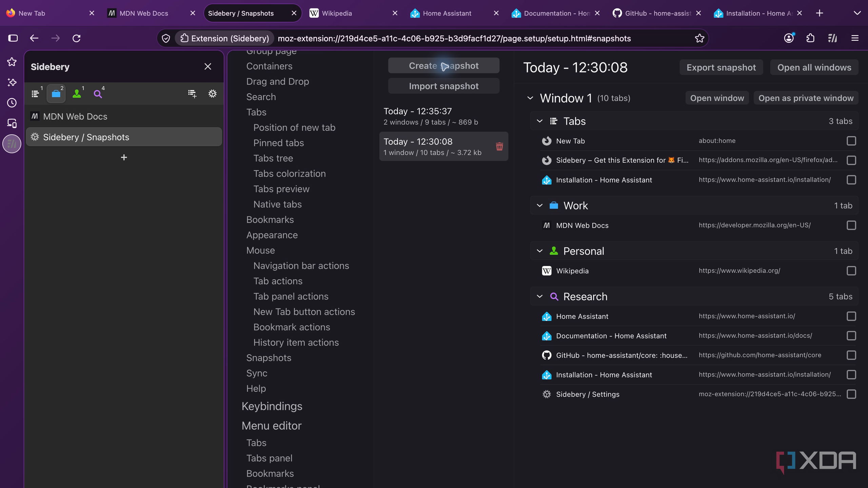The image size is (868, 488).
Task: Bookmark this page with the star icon
Action: pyautogui.click(x=699, y=38)
